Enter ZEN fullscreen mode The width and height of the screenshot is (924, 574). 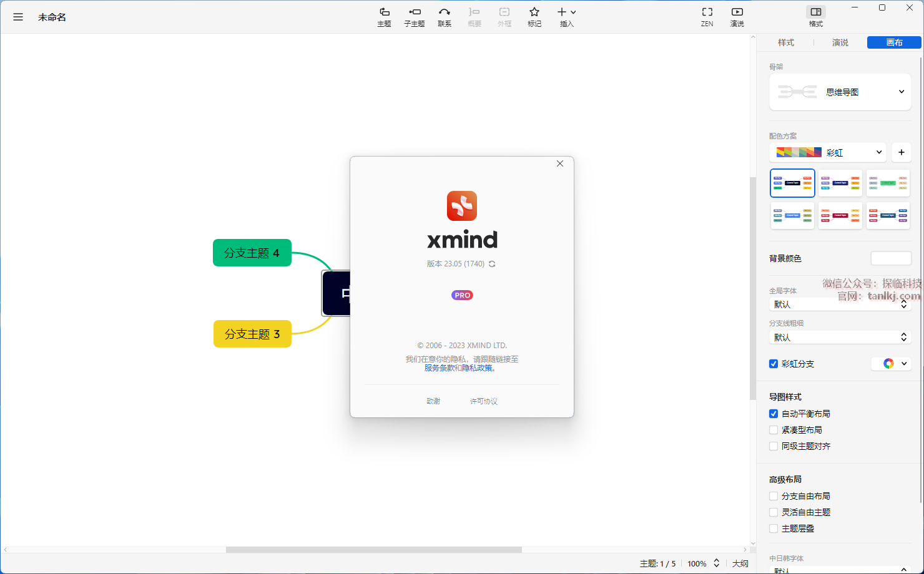(707, 16)
